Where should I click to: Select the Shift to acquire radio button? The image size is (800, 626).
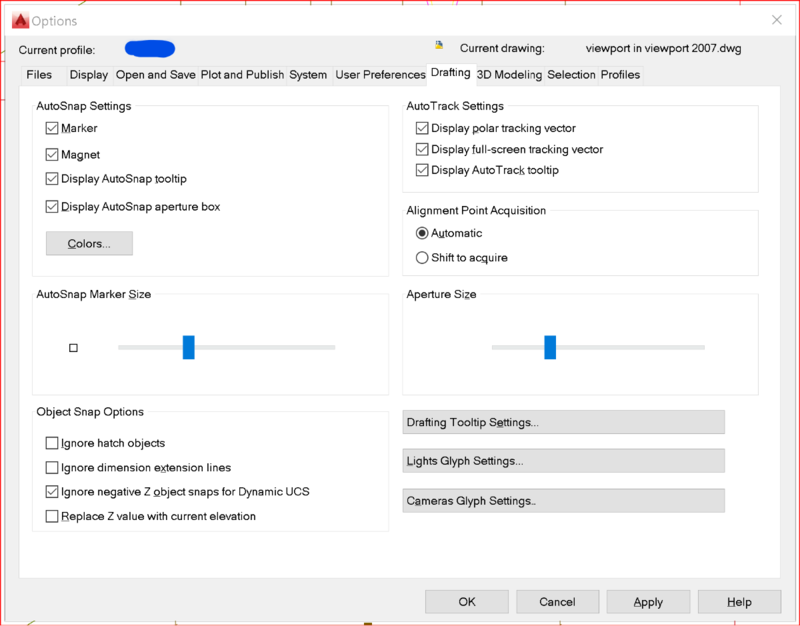pos(422,258)
